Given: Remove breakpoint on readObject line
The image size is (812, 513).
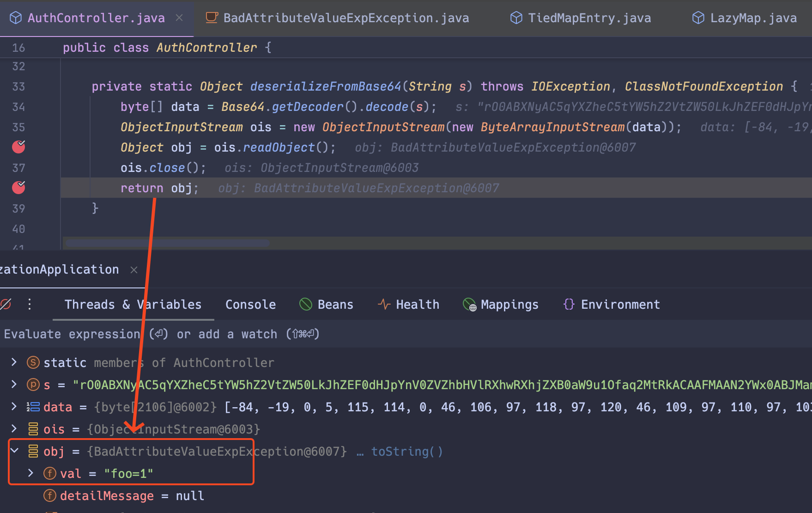Looking at the screenshot, I should tap(18, 147).
